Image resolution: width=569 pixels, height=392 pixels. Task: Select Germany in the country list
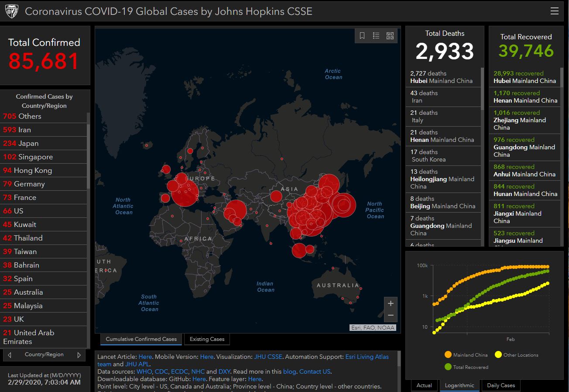(44, 184)
